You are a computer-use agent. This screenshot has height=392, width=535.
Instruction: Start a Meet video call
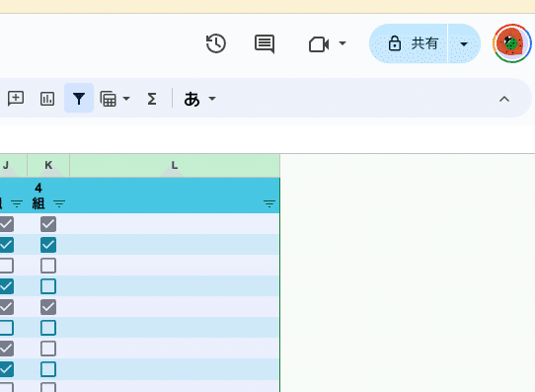tap(319, 44)
